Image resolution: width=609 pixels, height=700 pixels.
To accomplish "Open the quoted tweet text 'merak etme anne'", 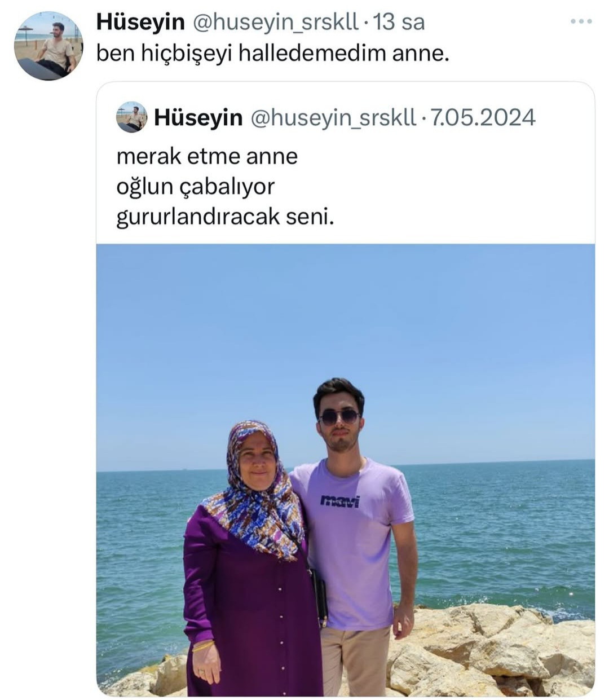I will (207, 156).
